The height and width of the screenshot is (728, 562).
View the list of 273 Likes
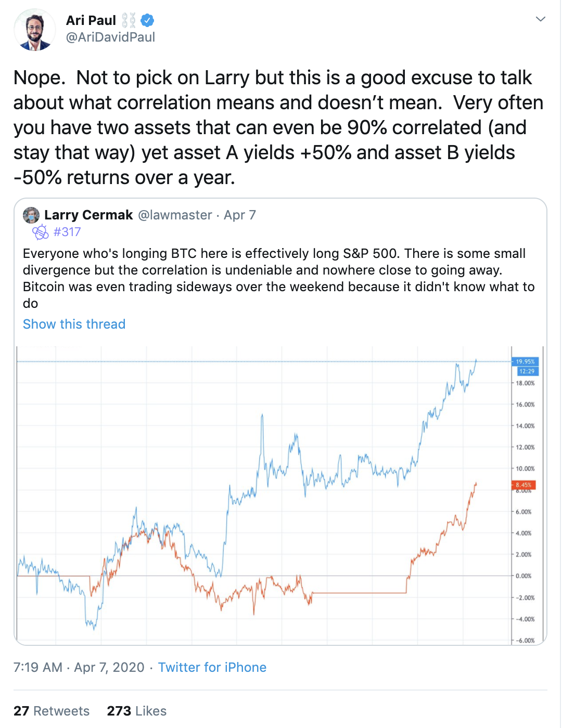(137, 711)
